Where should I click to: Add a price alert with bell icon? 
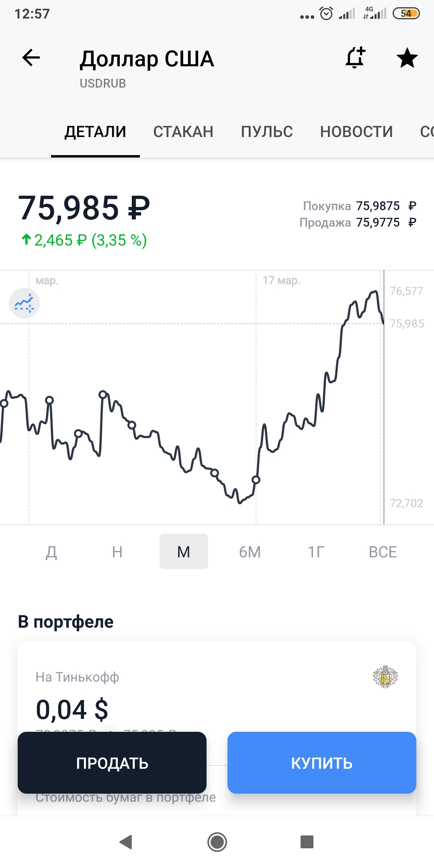point(355,58)
